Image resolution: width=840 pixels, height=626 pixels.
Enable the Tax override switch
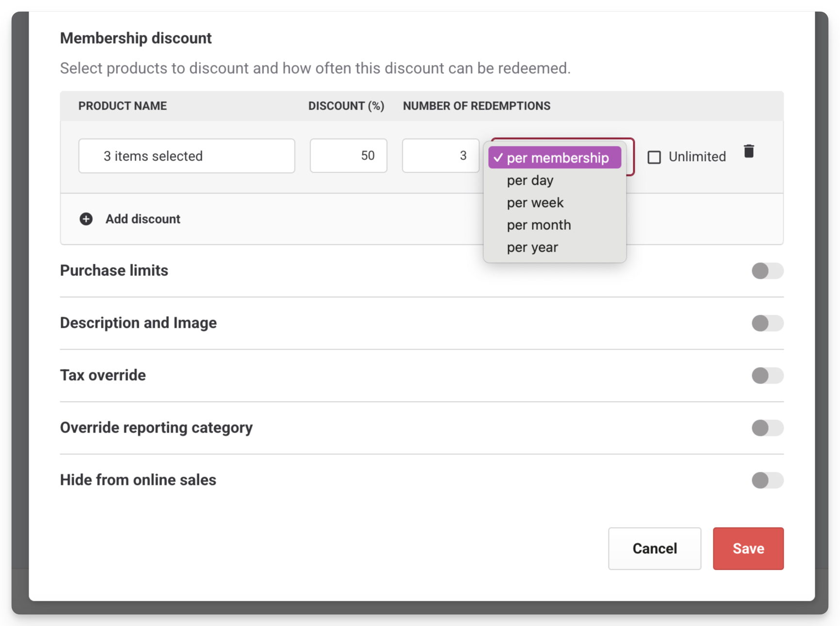point(767,375)
